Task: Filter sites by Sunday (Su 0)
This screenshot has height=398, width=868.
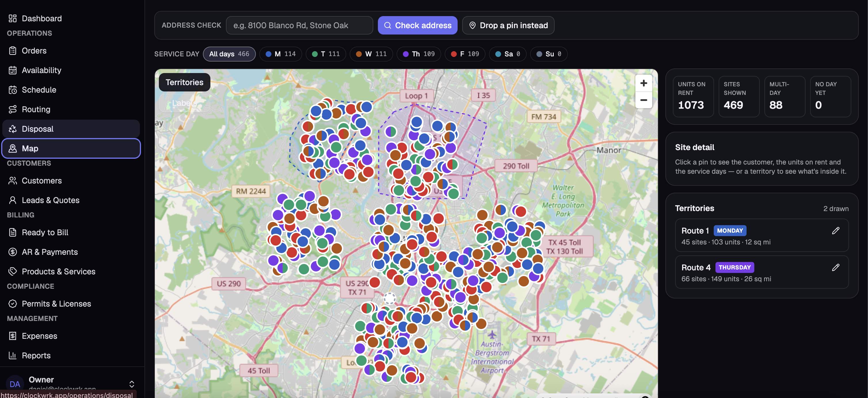Action: pyautogui.click(x=549, y=54)
